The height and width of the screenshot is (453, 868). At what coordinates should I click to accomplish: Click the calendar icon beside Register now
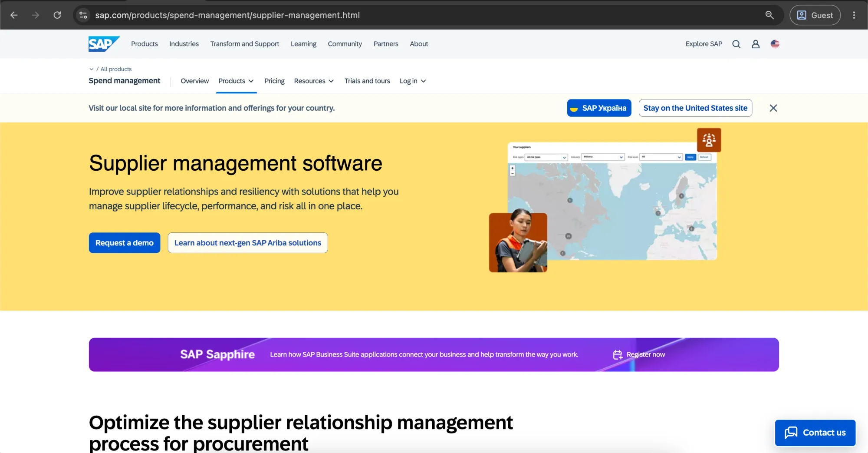pos(618,355)
